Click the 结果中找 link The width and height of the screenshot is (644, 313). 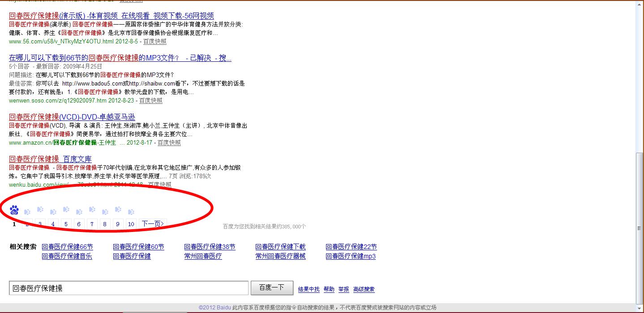click(x=309, y=289)
